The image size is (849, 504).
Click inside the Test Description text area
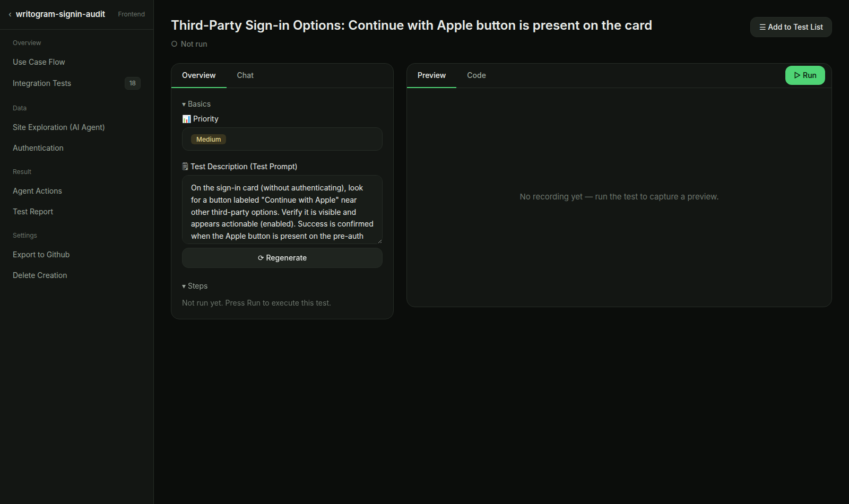[x=282, y=210]
